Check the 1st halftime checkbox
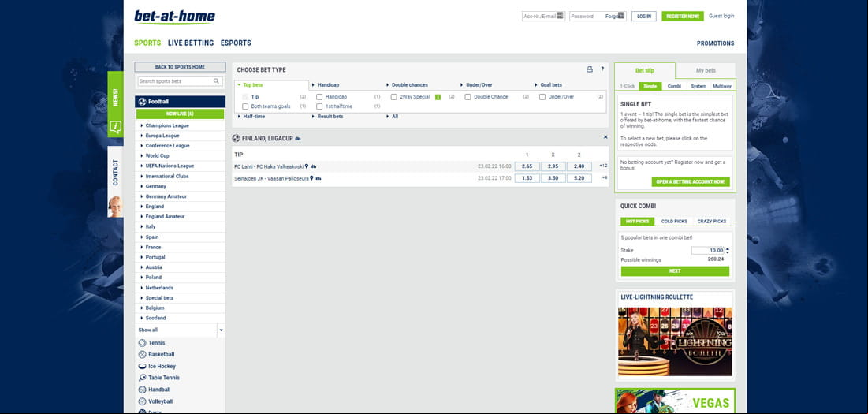This screenshot has height=414, width=868. click(x=319, y=106)
